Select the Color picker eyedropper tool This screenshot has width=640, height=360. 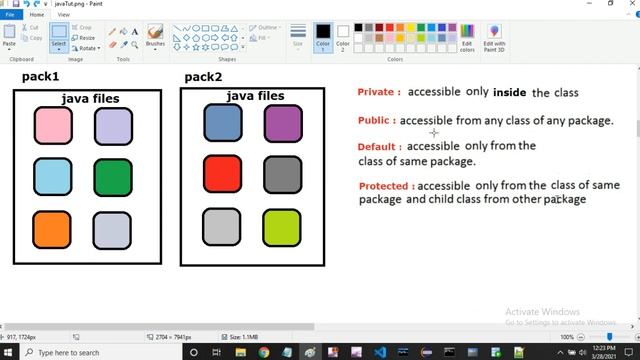(123, 44)
